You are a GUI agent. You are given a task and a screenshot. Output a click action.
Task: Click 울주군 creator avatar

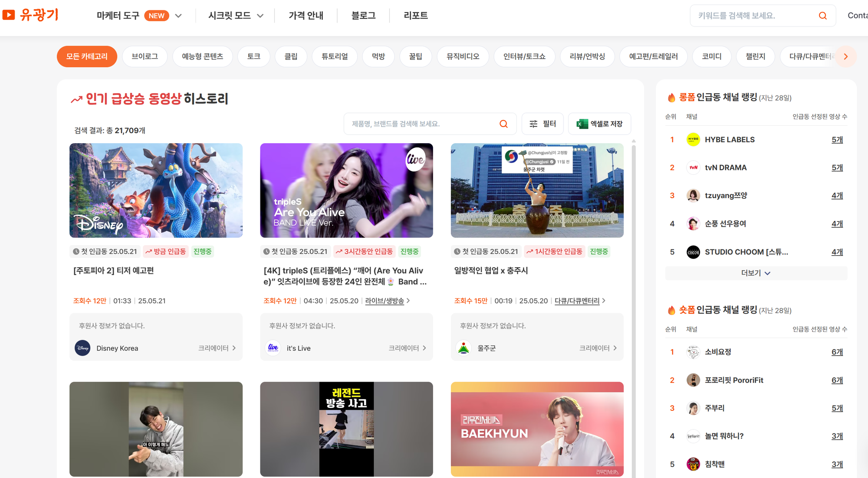point(464,348)
